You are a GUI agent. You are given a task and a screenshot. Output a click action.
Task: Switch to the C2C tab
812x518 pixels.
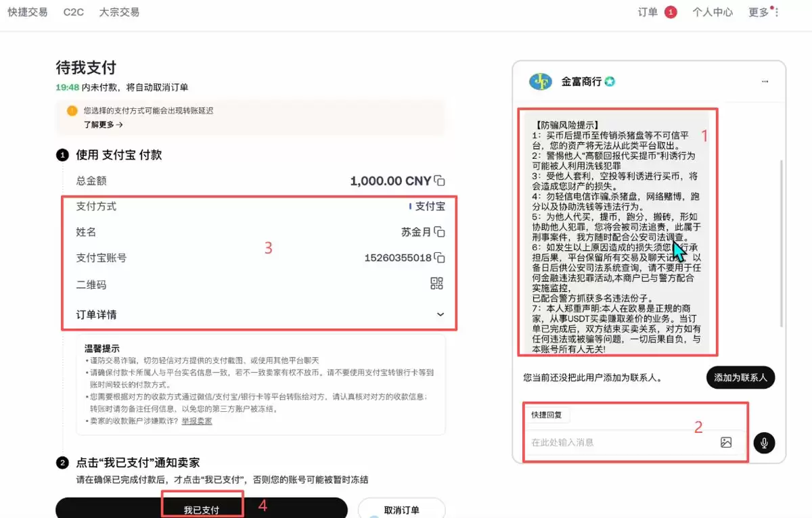tap(73, 11)
